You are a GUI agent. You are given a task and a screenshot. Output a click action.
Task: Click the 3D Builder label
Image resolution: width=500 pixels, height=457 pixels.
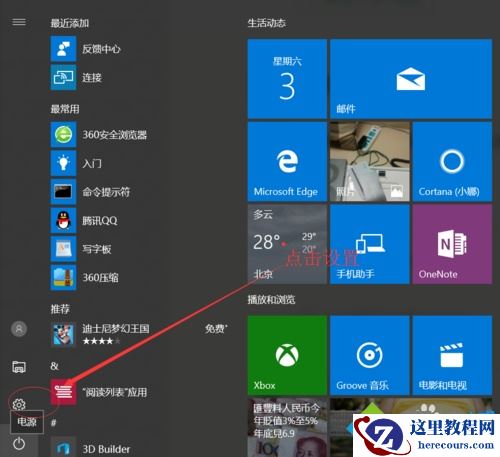coord(106,449)
